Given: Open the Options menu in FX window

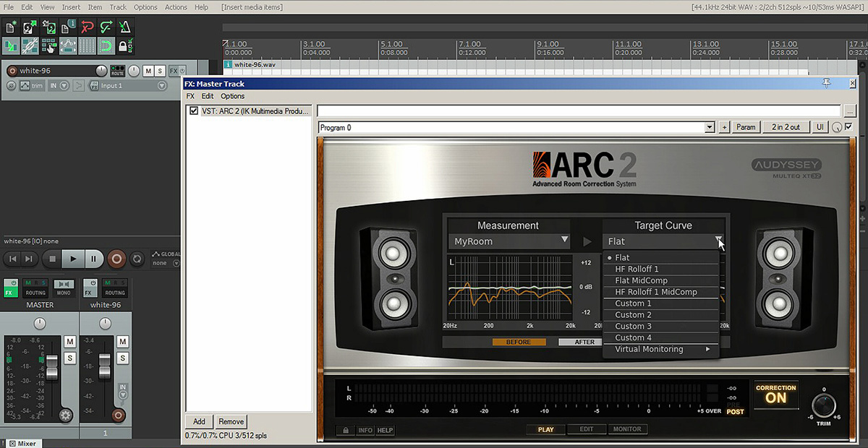Looking at the screenshot, I should tap(233, 96).
